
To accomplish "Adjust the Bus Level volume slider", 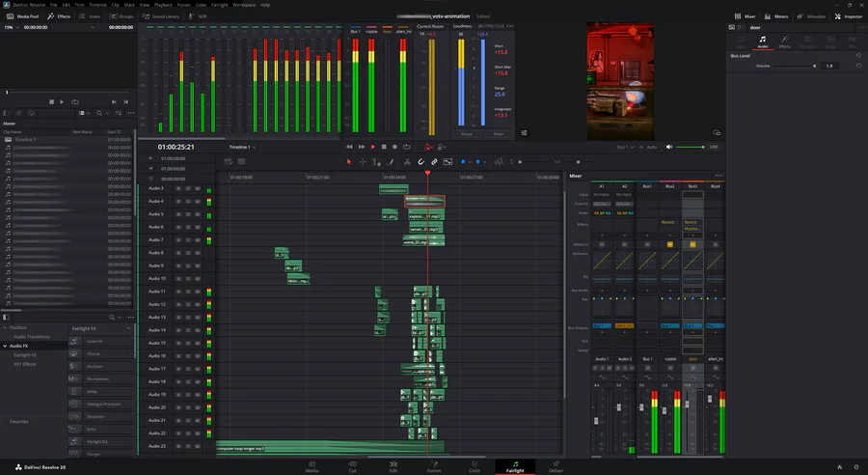I will tap(795, 66).
